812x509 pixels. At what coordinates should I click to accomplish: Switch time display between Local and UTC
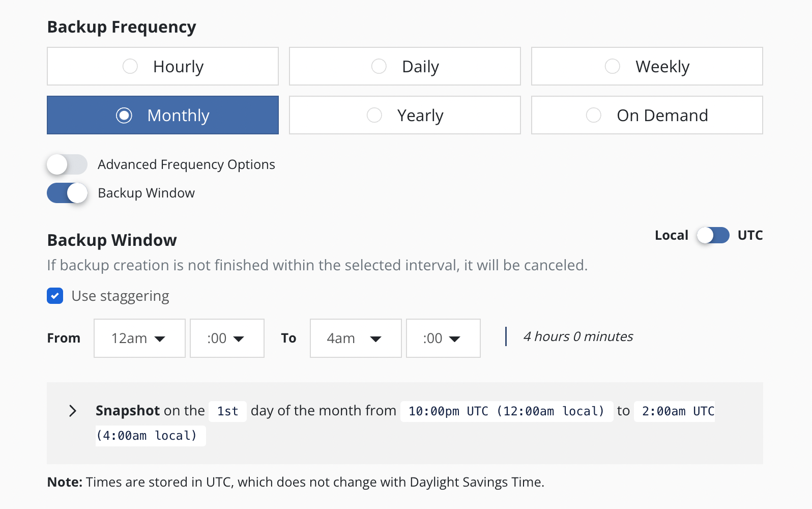click(x=713, y=235)
